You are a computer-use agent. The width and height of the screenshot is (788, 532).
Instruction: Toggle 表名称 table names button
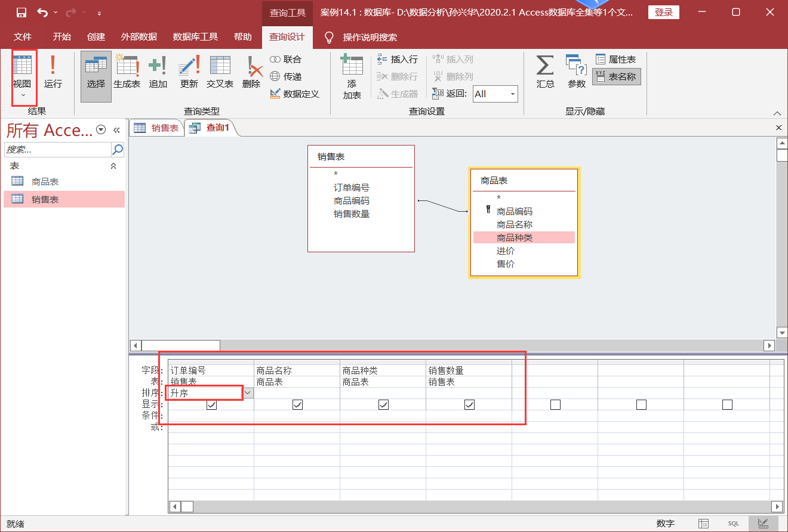point(616,76)
